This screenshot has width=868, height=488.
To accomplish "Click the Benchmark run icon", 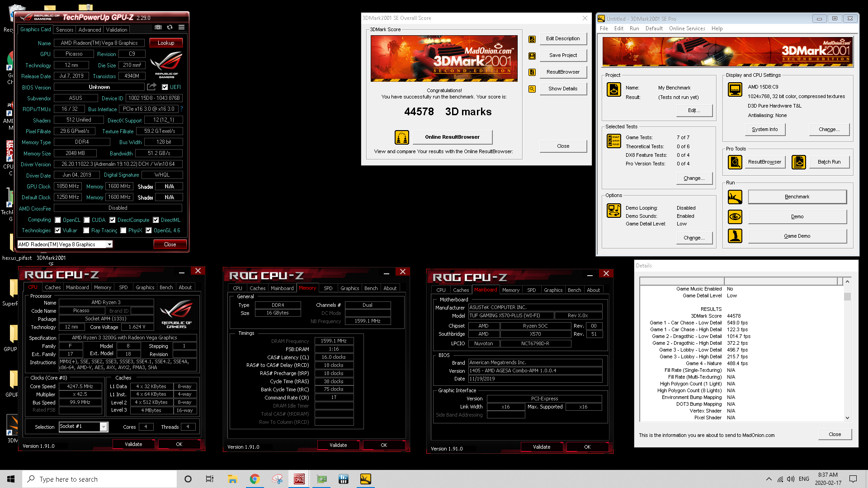I will 735,197.
